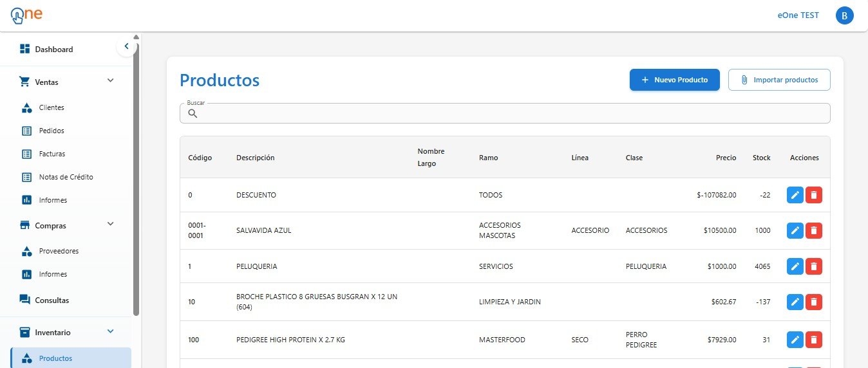Collapse the sidebar with the chevron button

(126, 46)
